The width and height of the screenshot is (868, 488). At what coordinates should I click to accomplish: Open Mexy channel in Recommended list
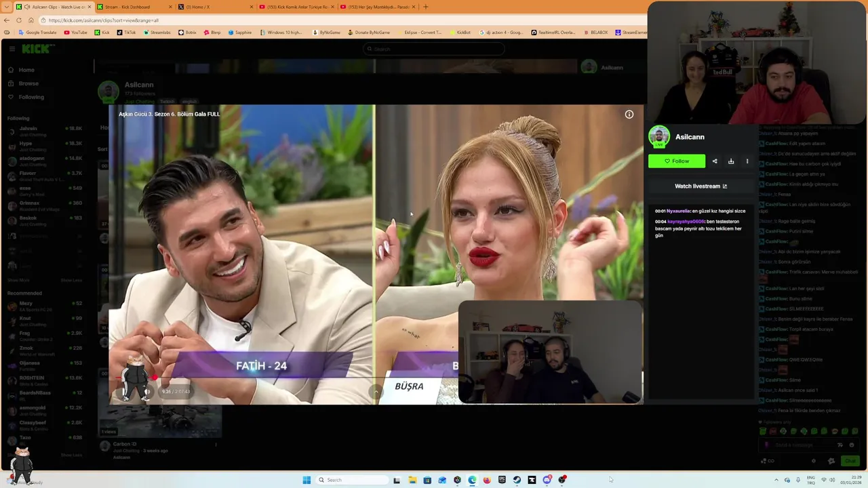click(45, 306)
